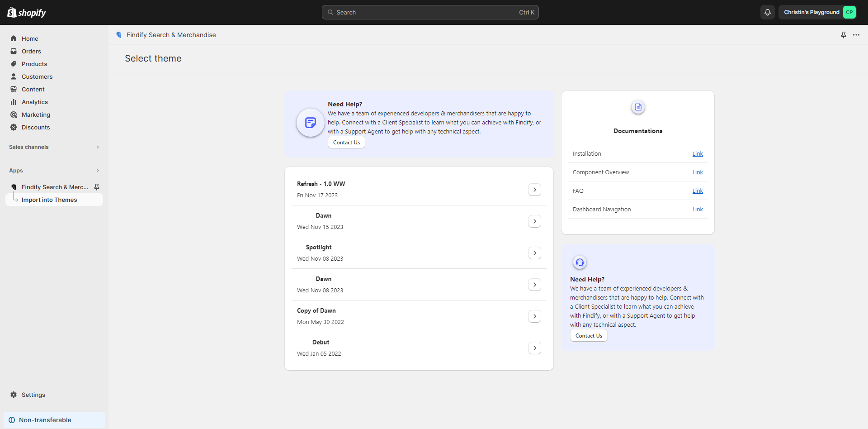Image resolution: width=868 pixels, height=429 pixels.
Task: Open the page's three-dot more actions menu
Action: pos(856,35)
